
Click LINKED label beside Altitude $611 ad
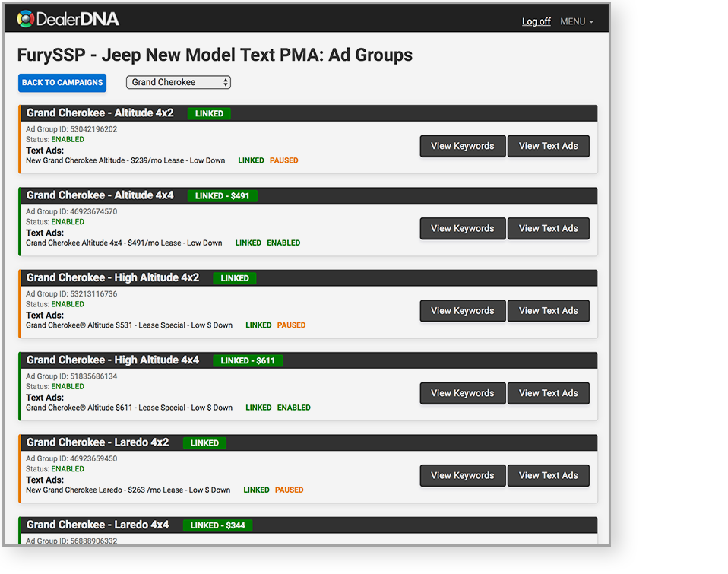pyautogui.click(x=258, y=408)
